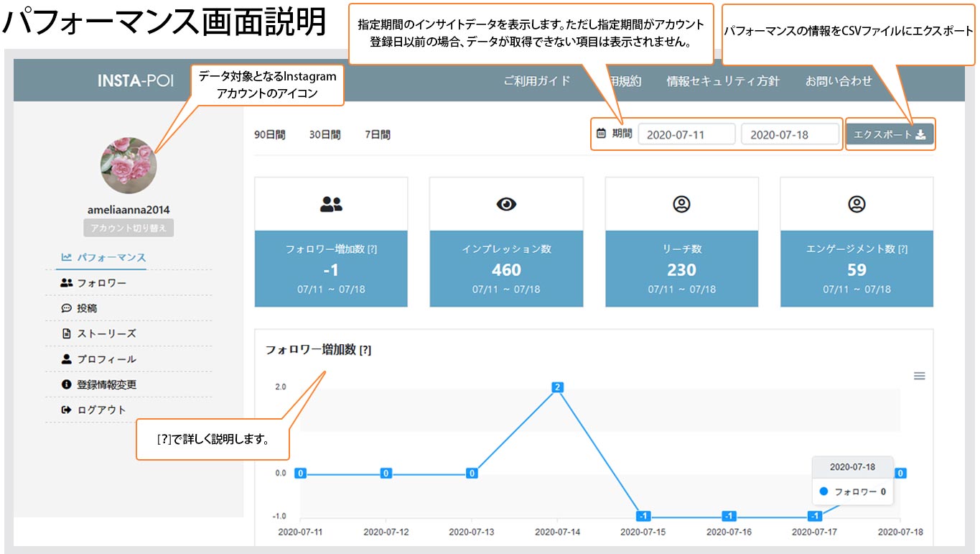Click the user circle icon above リーチ数
Viewport: 980px width, 554px height.
click(x=681, y=205)
